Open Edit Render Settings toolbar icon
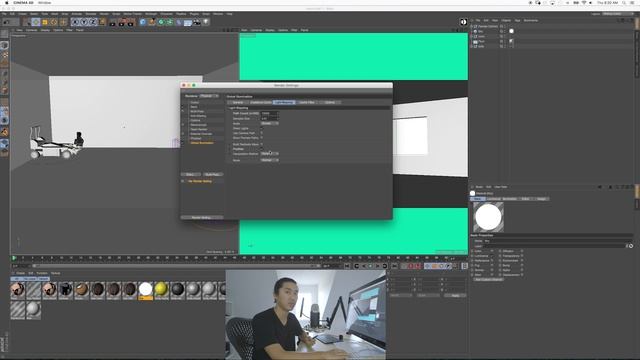The image size is (640, 360). tap(131, 22)
